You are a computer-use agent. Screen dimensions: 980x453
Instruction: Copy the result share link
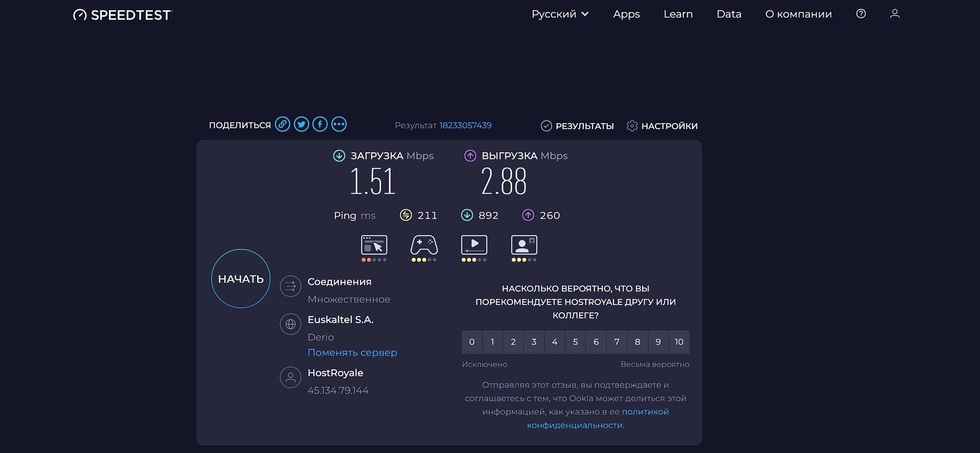[283, 124]
